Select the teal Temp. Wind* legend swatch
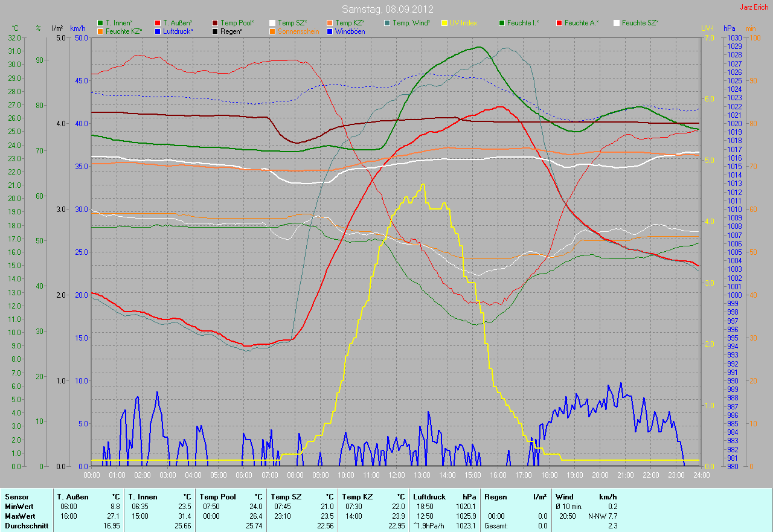 (x=387, y=23)
